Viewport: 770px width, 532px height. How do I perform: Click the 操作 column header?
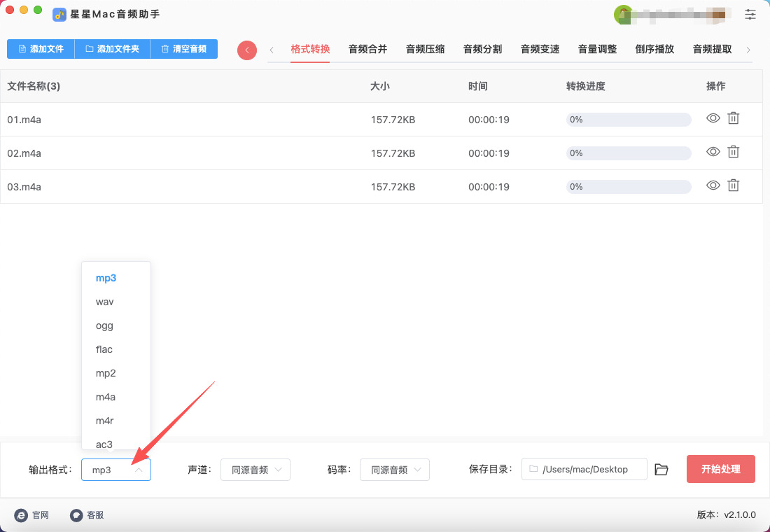(715, 87)
